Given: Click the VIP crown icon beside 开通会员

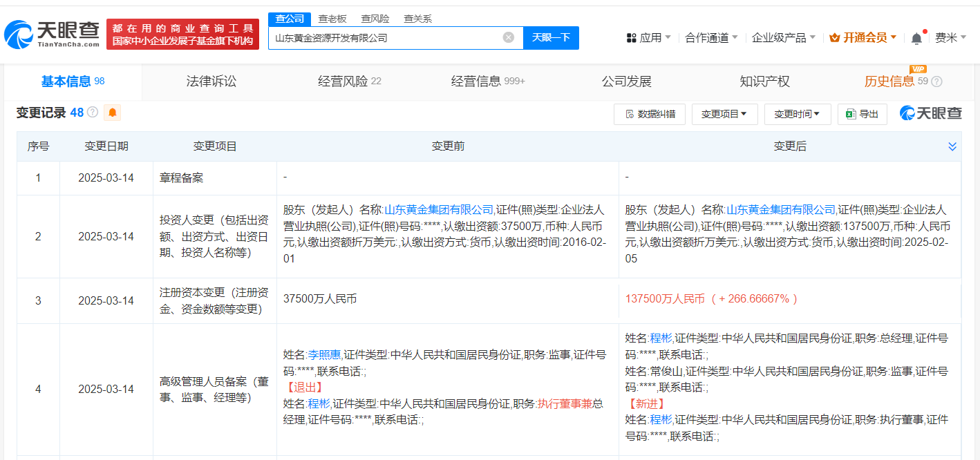Looking at the screenshot, I should pyautogui.click(x=834, y=37).
